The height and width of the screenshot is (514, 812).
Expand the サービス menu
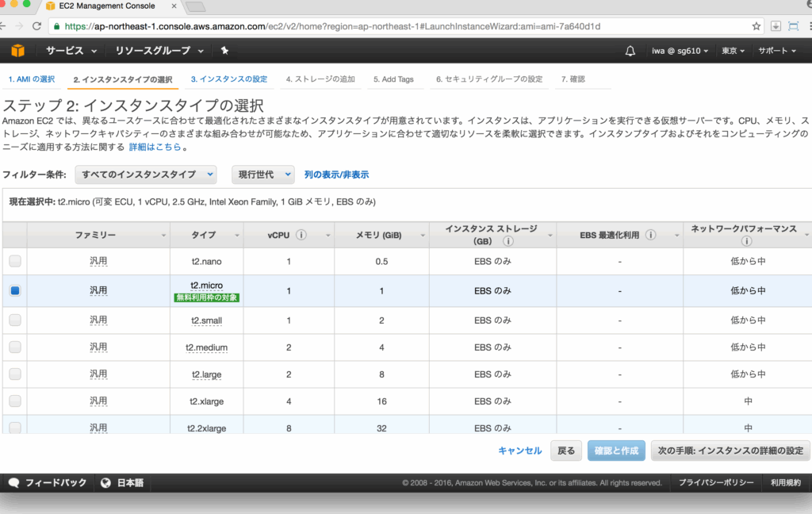[x=71, y=51]
